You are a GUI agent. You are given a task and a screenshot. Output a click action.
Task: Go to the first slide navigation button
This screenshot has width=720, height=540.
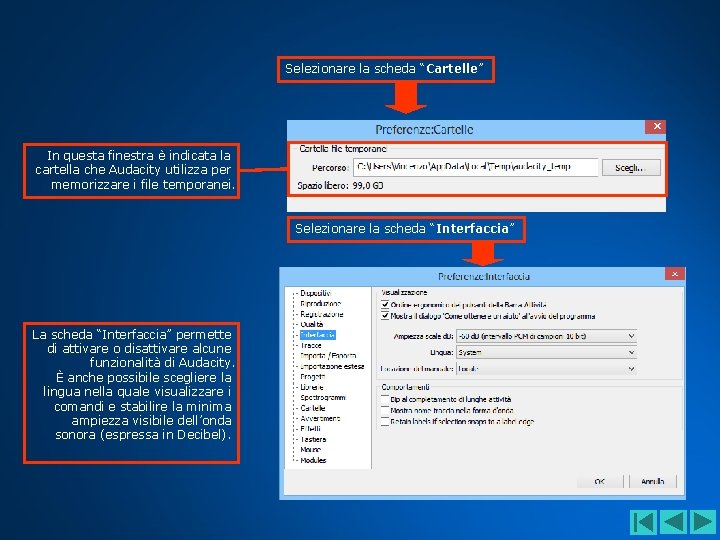[x=644, y=523]
